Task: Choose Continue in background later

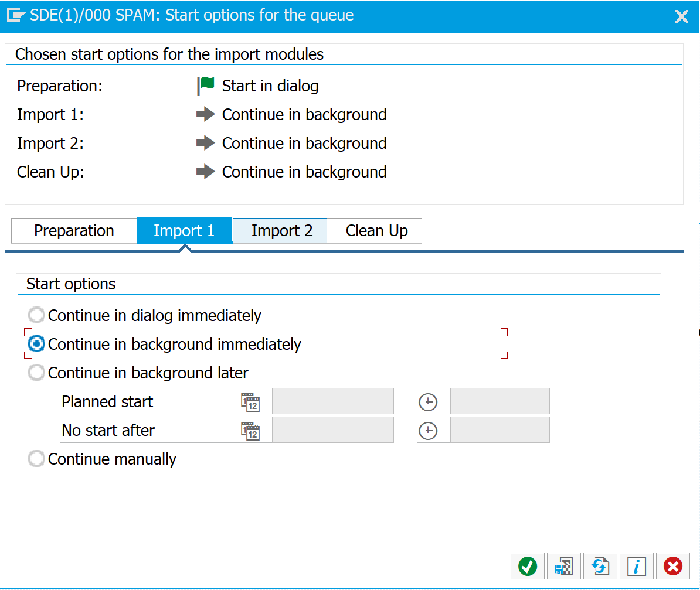Action: [37, 373]
